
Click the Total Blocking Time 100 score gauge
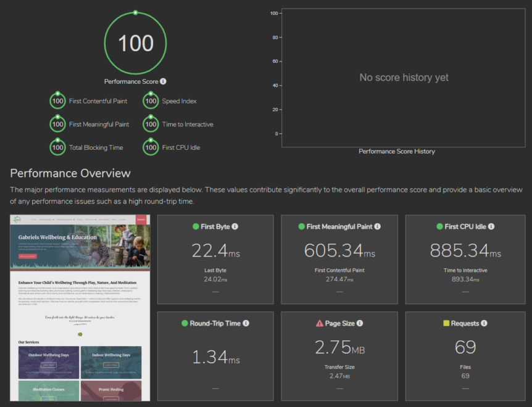pyautogui.click(x=57, y=147)
